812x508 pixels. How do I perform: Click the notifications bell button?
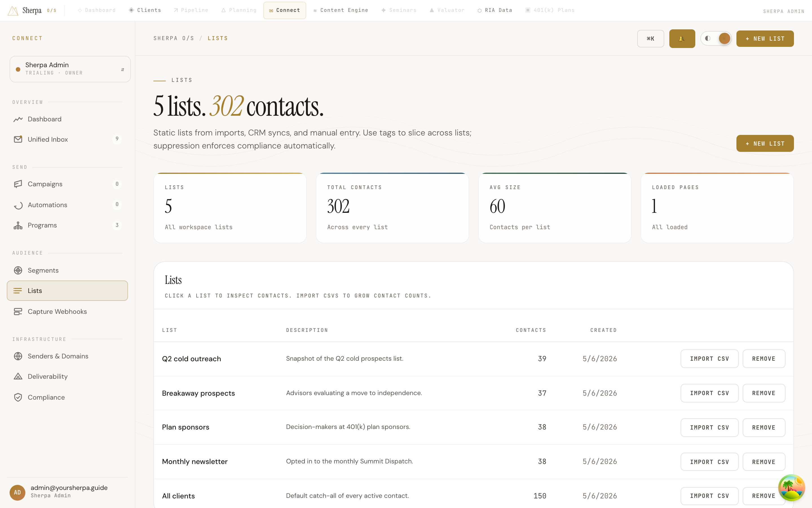[682, 39]
